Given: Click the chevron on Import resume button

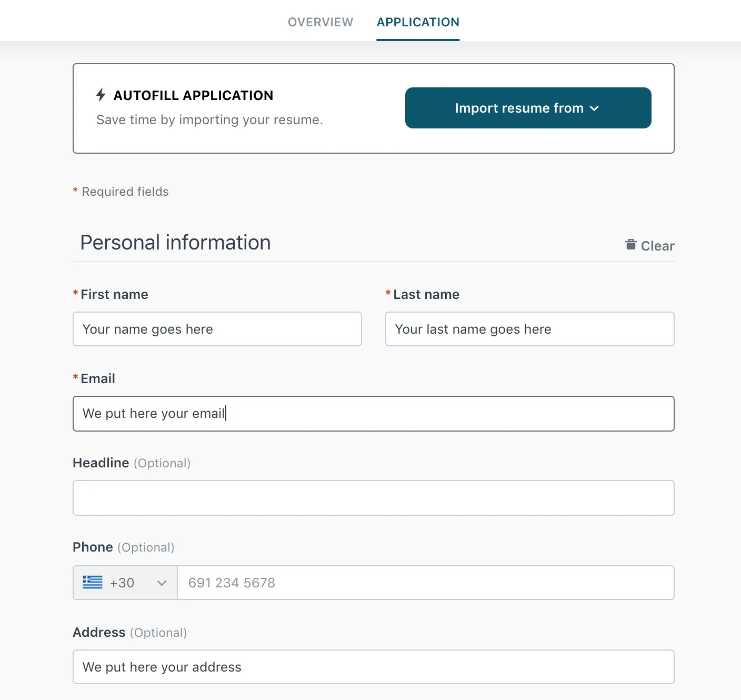Looking at the screenshot, I should click(x=595, y=108).
